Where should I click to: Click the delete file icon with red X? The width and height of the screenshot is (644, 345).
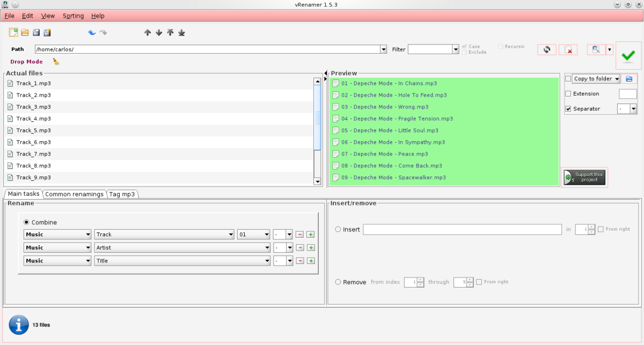pos(568,49)
